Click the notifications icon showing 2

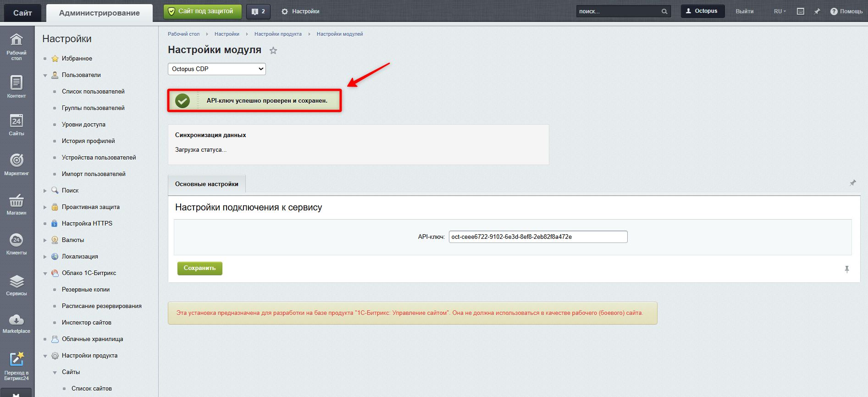[258, 11]
